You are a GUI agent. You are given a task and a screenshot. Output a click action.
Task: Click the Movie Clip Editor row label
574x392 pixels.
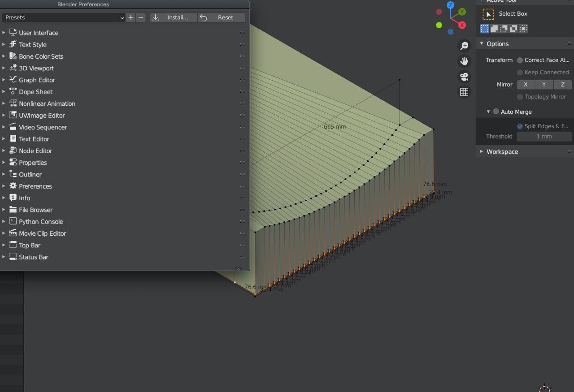pos(42,233)
